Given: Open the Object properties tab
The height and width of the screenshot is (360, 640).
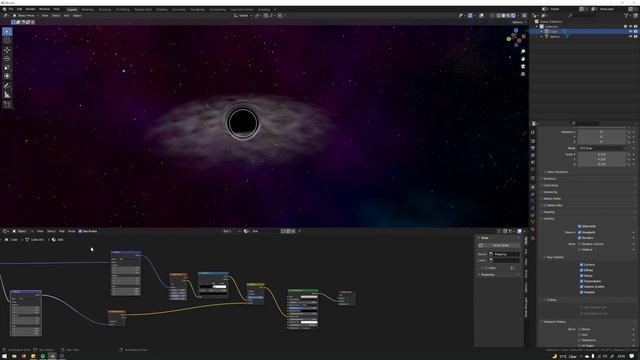Looking at the screenshot, I should (x=533, y=187).
